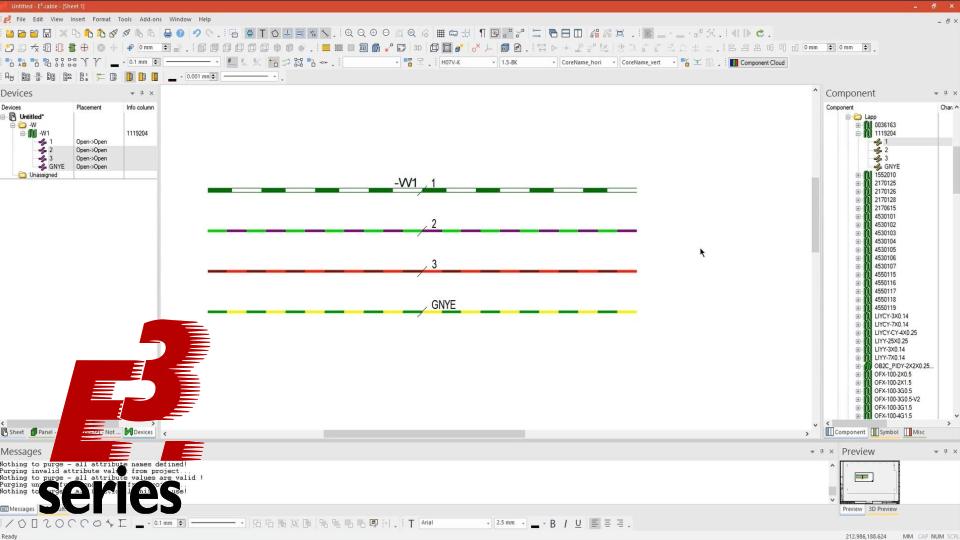The image size is (960, 540).
Task: Switch to the Symbol tab in the Component panel
Action: [x=884, y=432]
